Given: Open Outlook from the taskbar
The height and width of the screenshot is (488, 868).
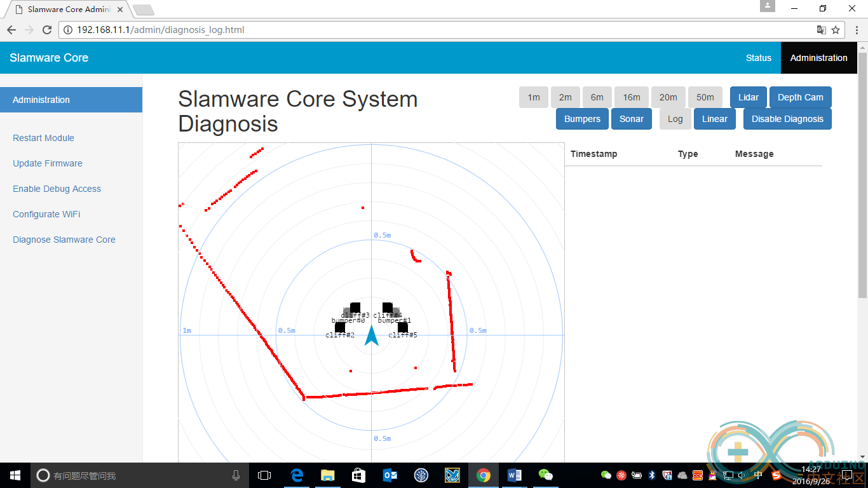Looking at the screenshot, I should [x=390, y=475].
